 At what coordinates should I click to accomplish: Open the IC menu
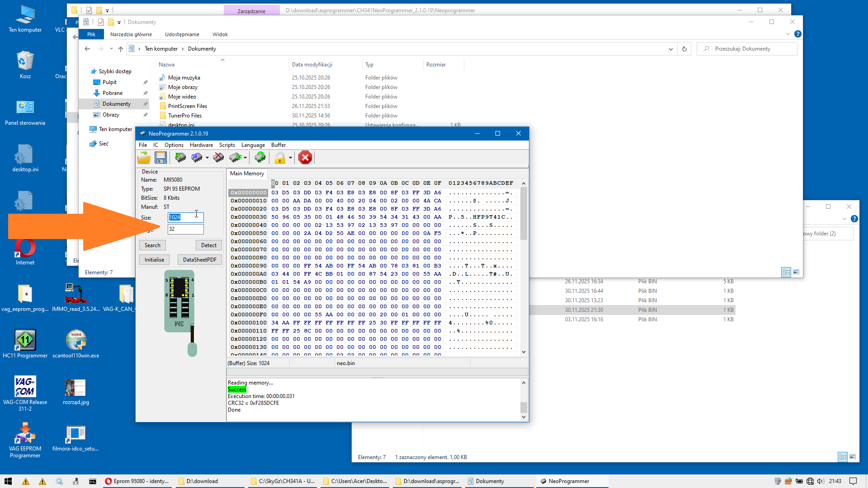point(156,145)
